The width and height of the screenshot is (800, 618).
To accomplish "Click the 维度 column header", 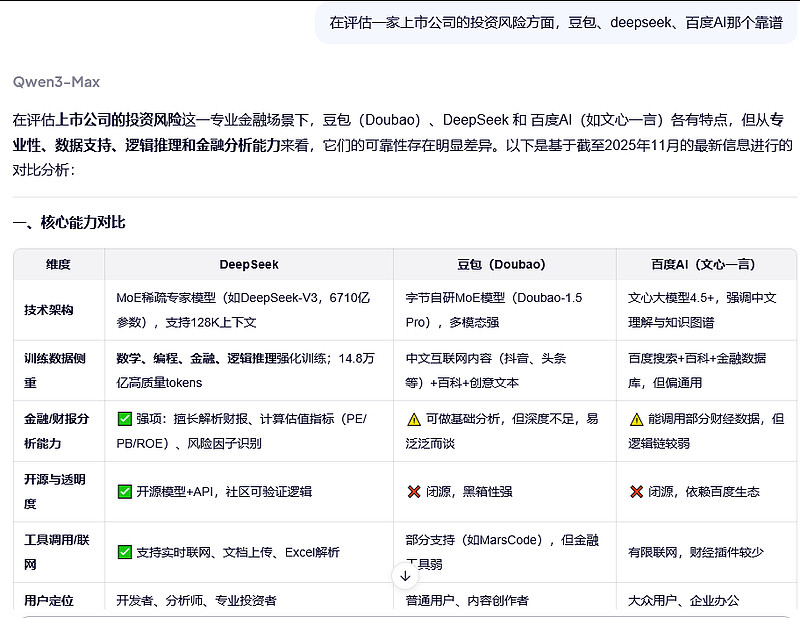I will click(x=59, y=264).
